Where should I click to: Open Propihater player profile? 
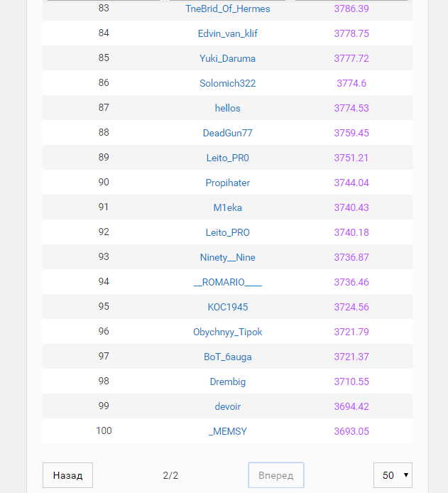[x=227, y=183]
